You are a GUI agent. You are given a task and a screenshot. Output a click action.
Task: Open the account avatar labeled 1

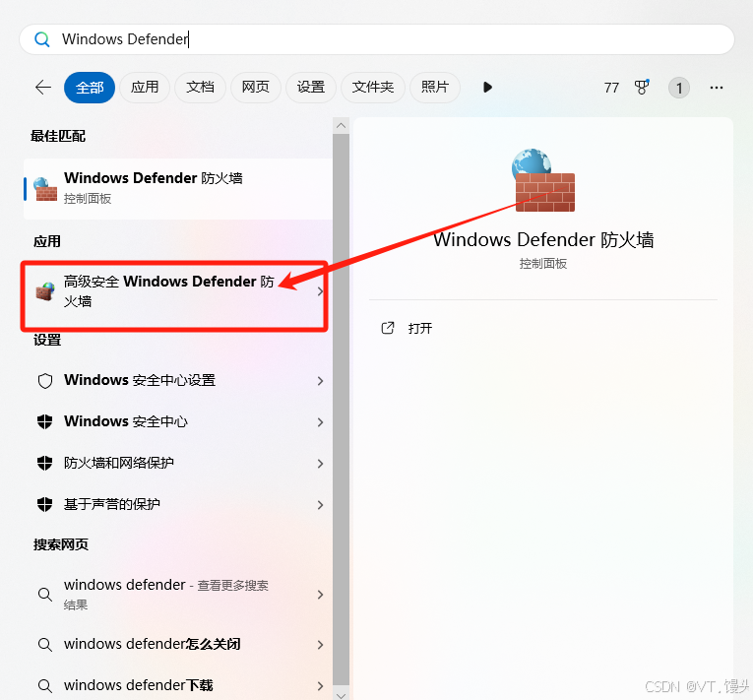pos(679,88)
